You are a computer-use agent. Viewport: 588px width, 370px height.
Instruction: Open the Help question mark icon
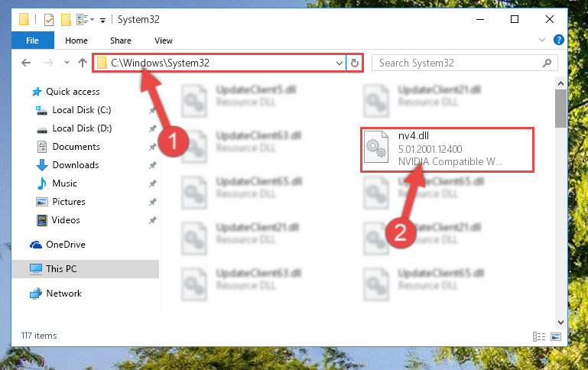pos(558,40)
